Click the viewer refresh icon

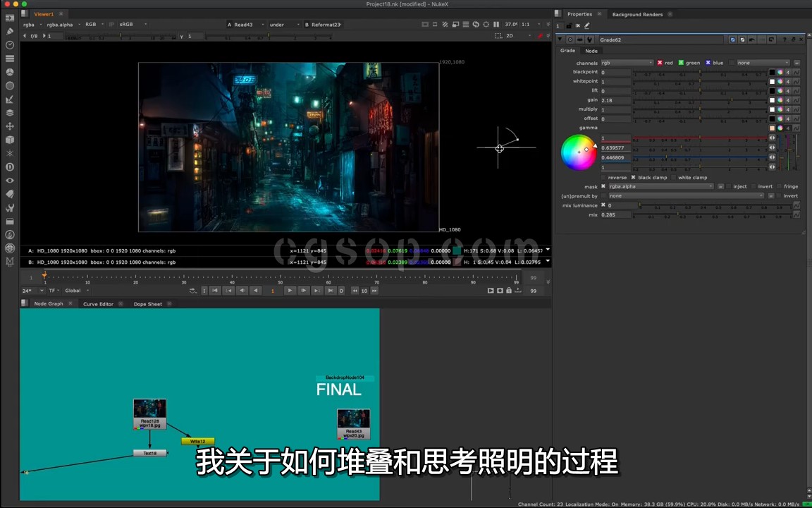476,25
